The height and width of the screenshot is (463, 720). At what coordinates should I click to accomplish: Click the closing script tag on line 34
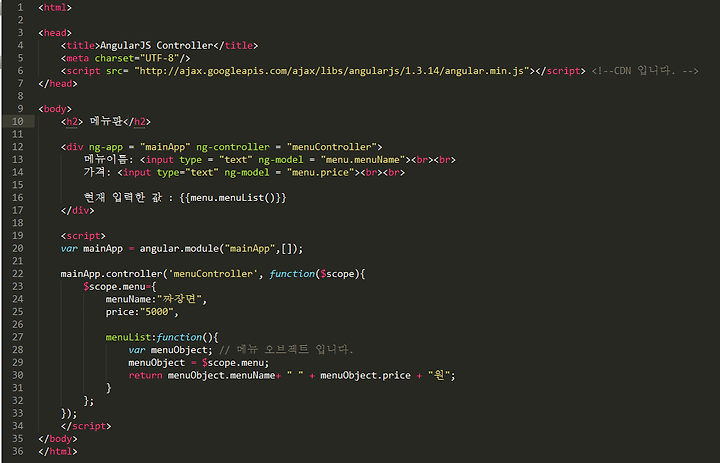point(86,426)
